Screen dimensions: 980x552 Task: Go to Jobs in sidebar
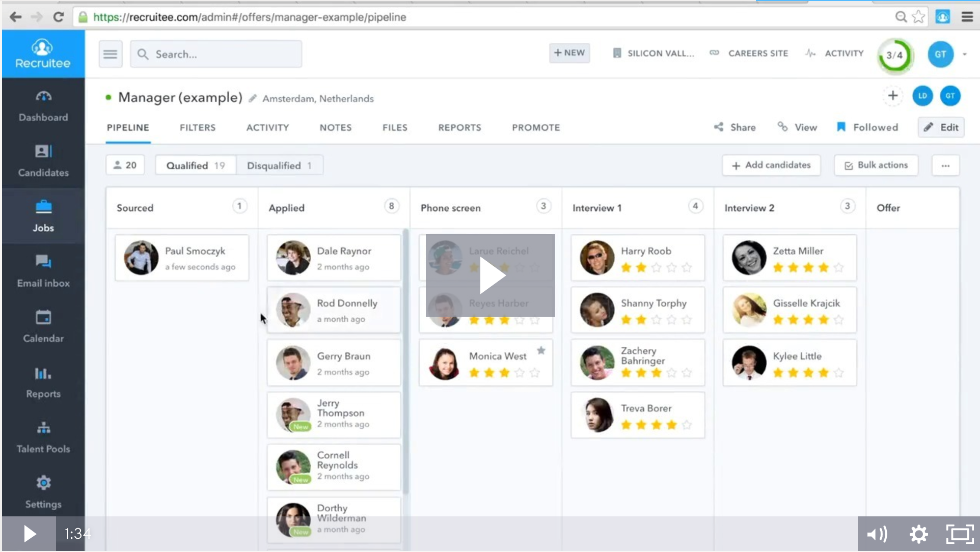coord(43,216)
